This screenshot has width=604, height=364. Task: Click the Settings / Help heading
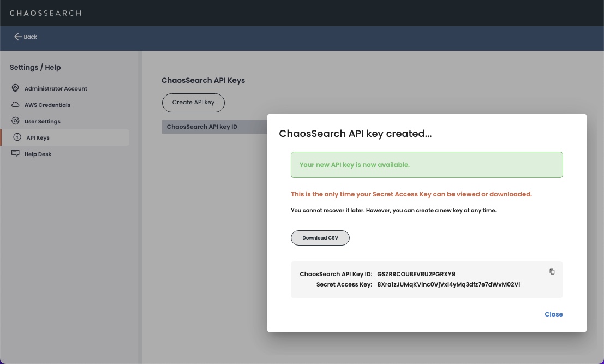click(35, 68)
